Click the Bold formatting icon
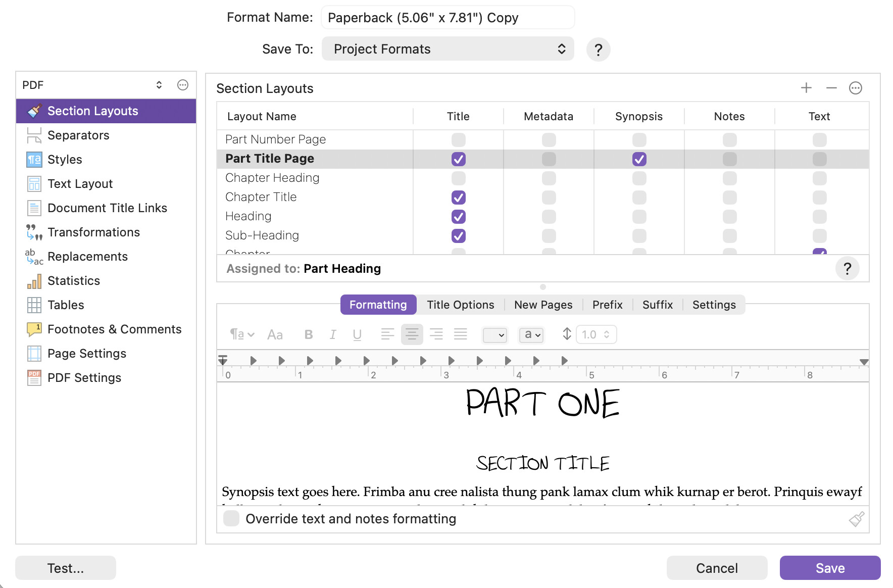The width and height of the screenshot is (893, 588). 309,334
